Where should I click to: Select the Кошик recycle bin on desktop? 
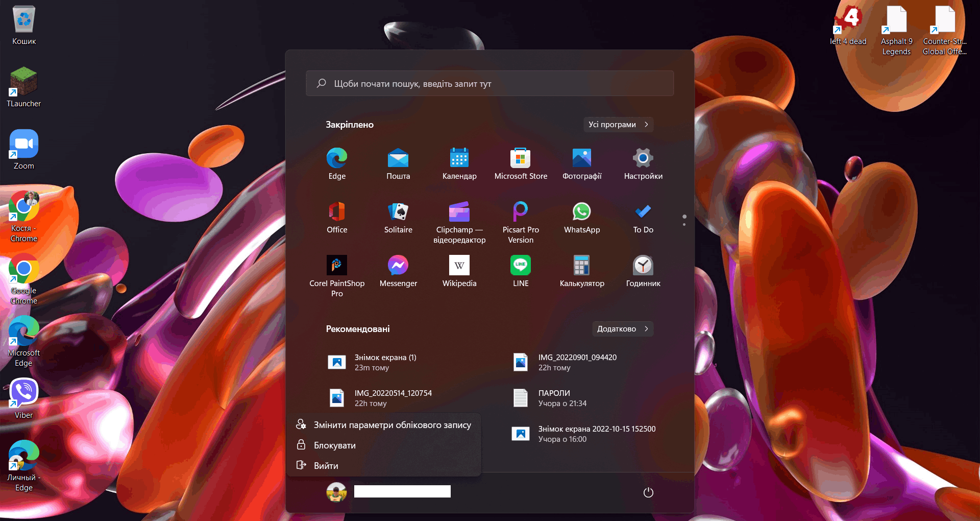pos(24,25)
